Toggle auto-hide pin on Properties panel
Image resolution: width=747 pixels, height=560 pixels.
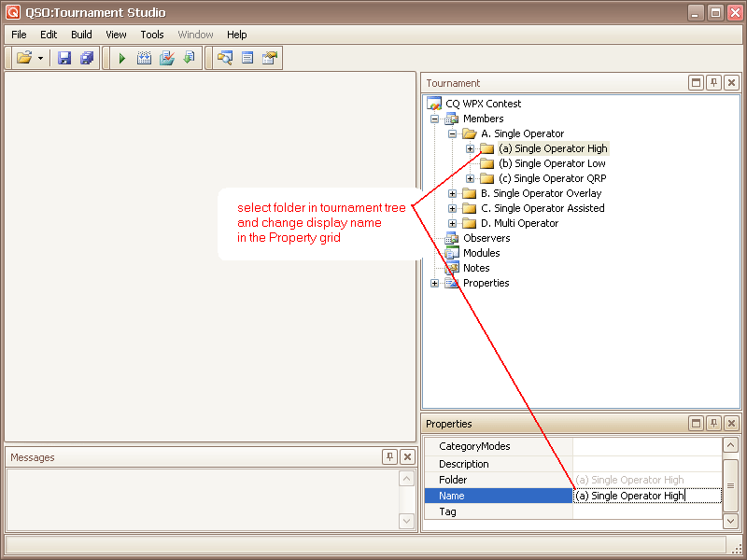coord(714,424)
